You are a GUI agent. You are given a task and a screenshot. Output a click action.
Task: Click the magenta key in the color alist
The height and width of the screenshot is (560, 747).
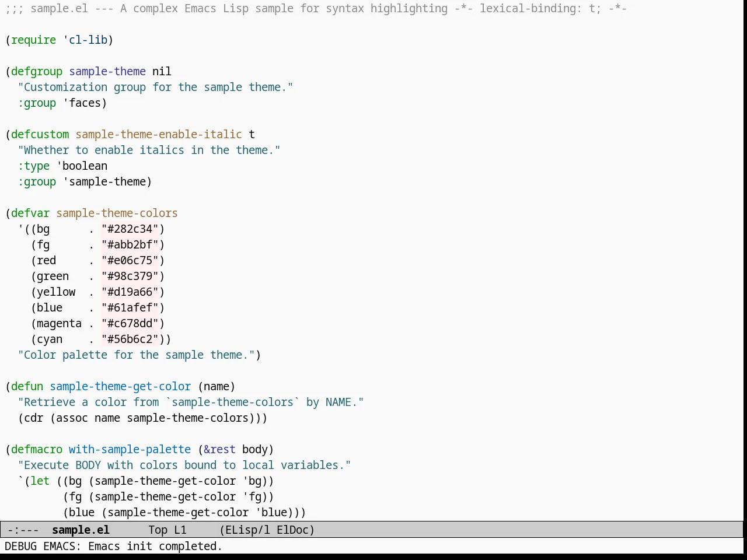pos(60,323)
